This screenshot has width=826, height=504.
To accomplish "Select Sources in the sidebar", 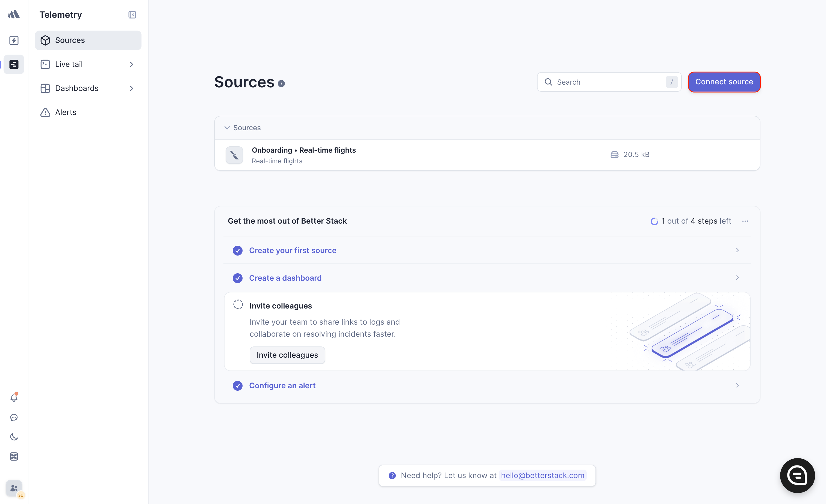I will tap(70, 40).
